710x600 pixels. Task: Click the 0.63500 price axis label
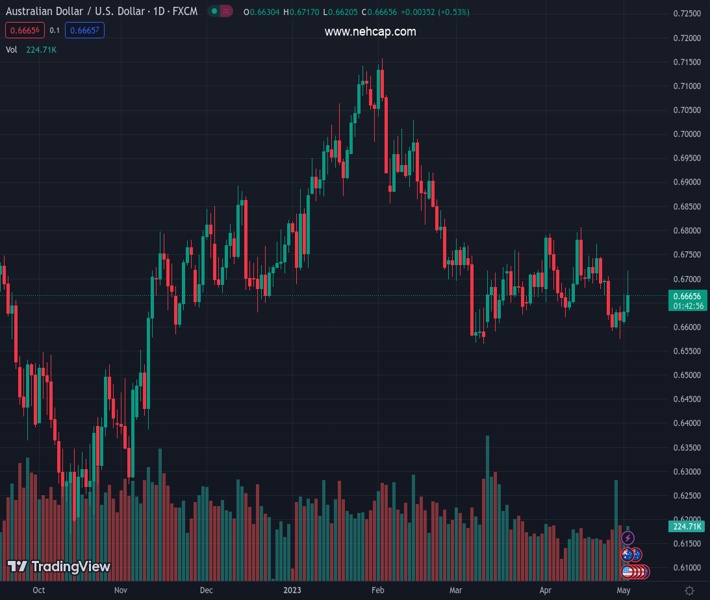click(x=687, y=447)
